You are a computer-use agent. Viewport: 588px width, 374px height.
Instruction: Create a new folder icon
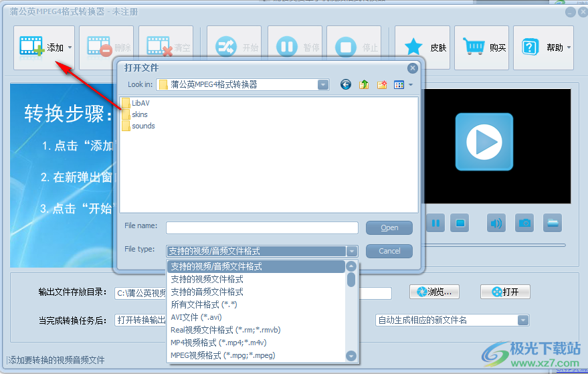click(x=382, y=85)
